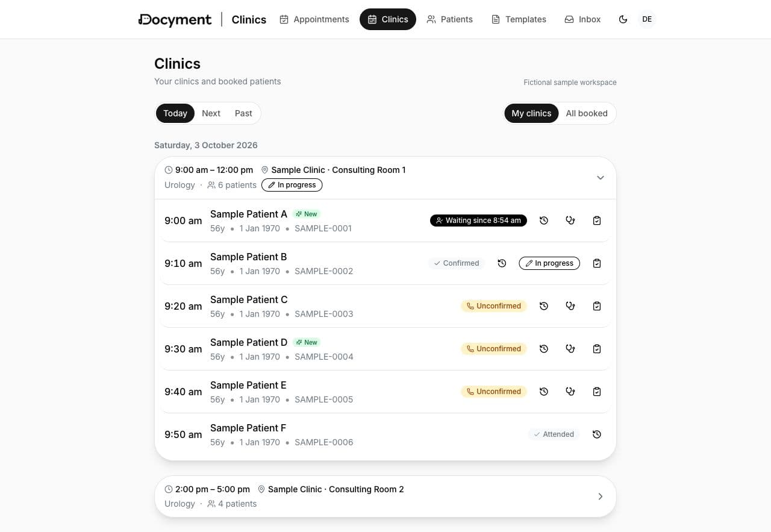This screenshot has width=771, height=532.
Task: Open clipboard-check icon in Sample Patient E row
Action: pos(597,392)
